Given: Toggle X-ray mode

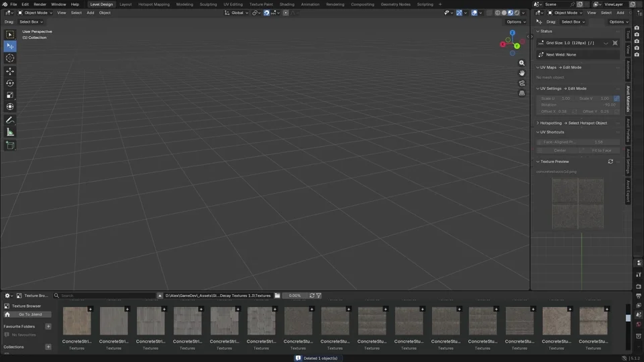Looking at the screenshot, I should [489, 13].
